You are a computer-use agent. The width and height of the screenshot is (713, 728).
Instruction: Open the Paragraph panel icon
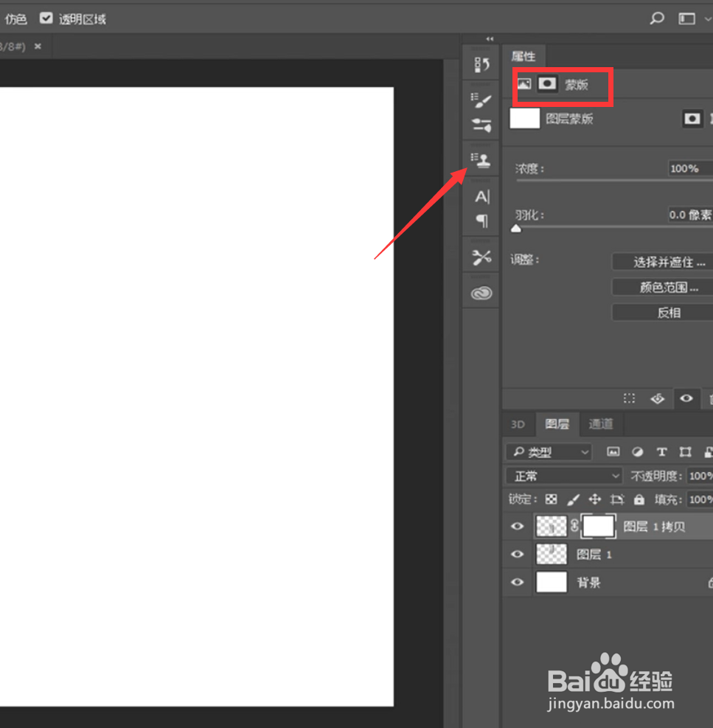[x=482, y=221]
